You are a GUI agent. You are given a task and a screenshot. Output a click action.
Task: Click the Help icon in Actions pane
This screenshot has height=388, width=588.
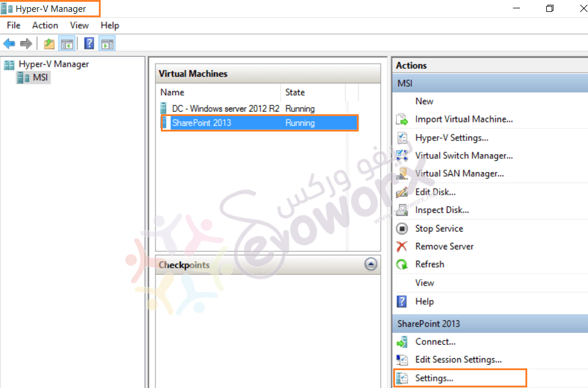[402, 302]
